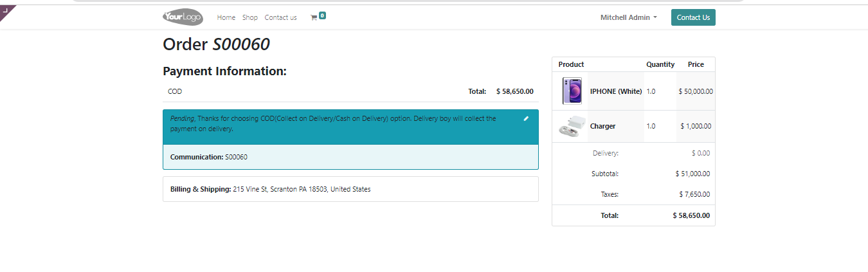
Task: Click the COD payment method label
Action: tap(175, 91)
